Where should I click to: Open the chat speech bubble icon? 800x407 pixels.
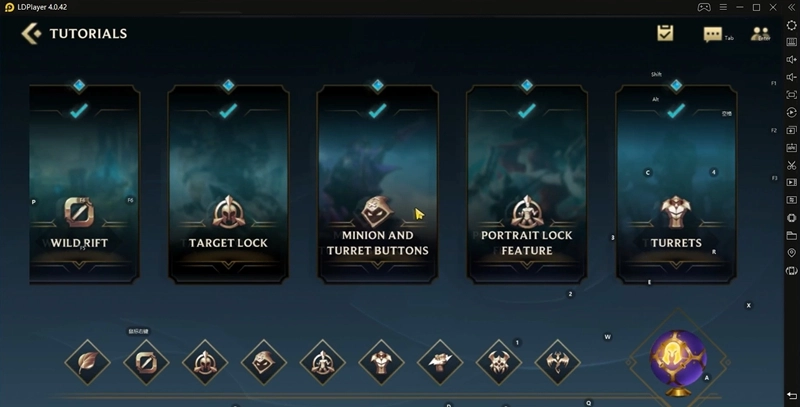pos(712,35)
